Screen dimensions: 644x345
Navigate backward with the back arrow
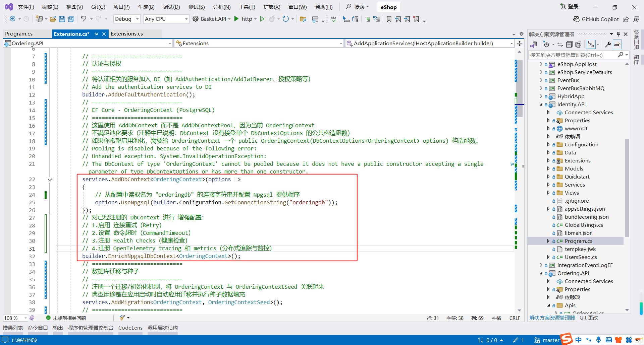(x=12, y=19)
